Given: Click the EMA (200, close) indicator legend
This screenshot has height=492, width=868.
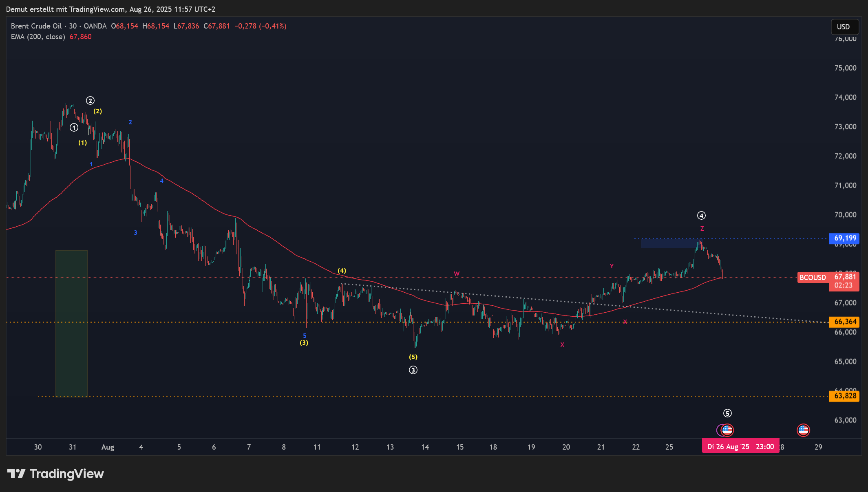Looking at the screenshot, I should (x=38, y=37).
